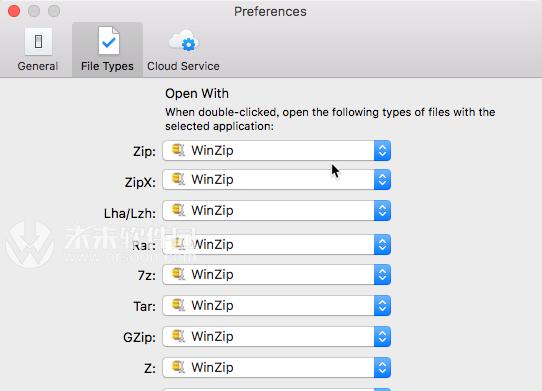Expand the 7z application dropdown arrows
This screenshot has width=542, height=391.
(x=382, y=274)
